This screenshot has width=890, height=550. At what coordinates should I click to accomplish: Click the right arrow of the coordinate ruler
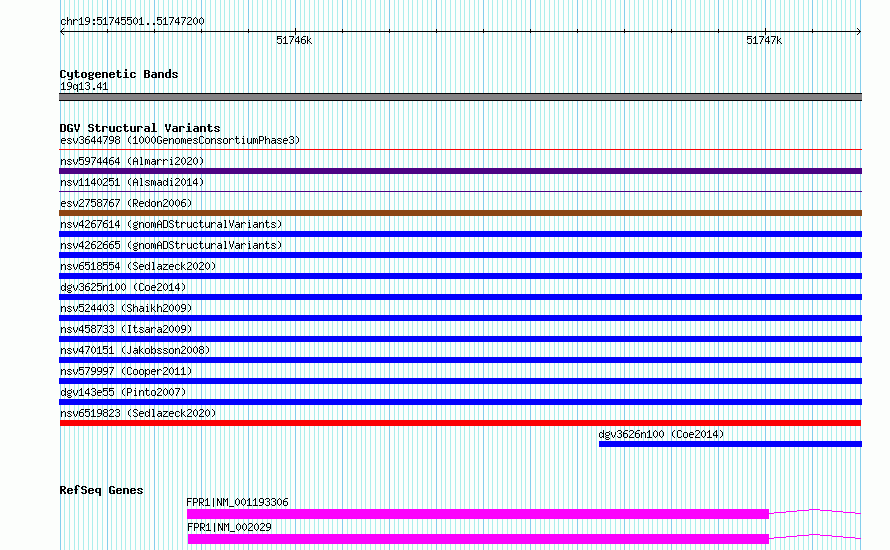(x=859, y=32)
